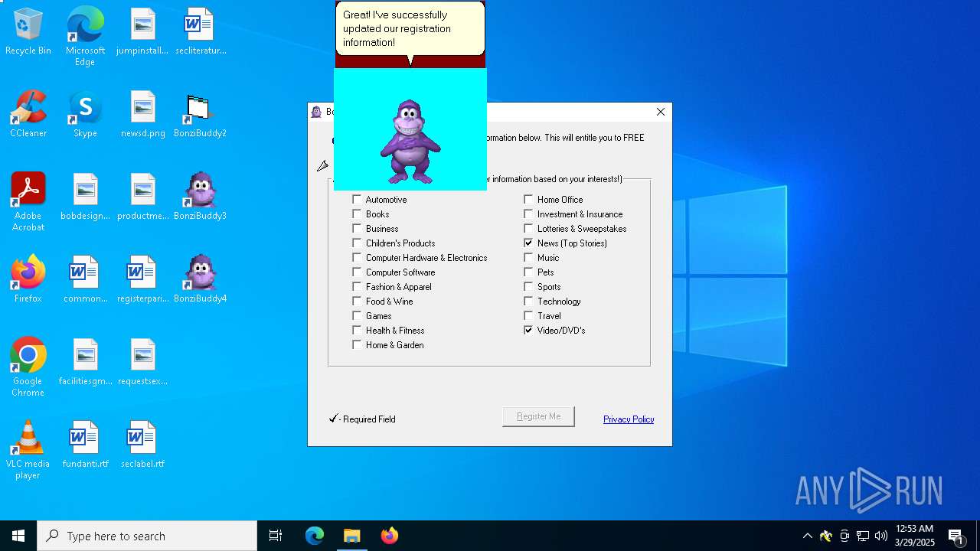The height and width of the screenshot is (551, 980).
Task: Select newsd.png file on desktop
Action: point(142,115)
